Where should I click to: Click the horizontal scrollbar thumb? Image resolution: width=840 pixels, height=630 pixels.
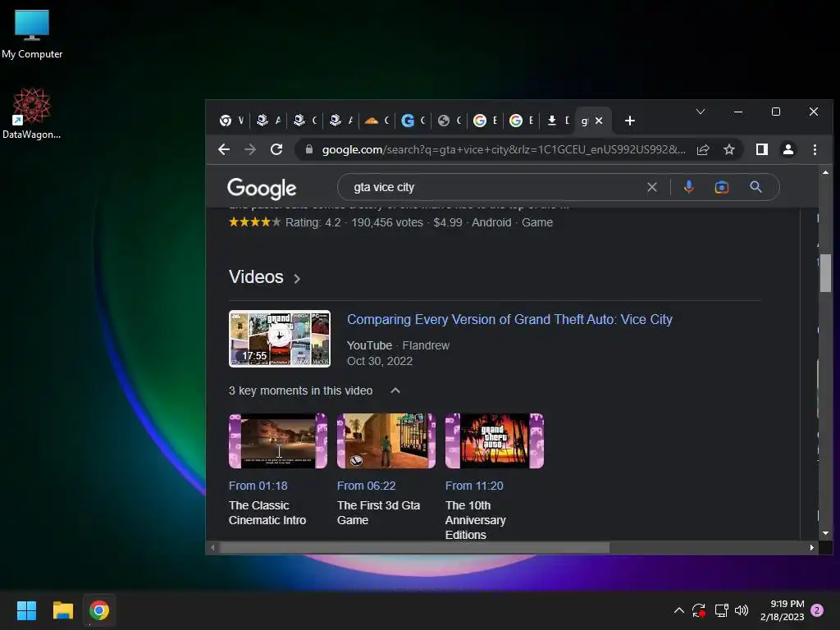[414, 547]
